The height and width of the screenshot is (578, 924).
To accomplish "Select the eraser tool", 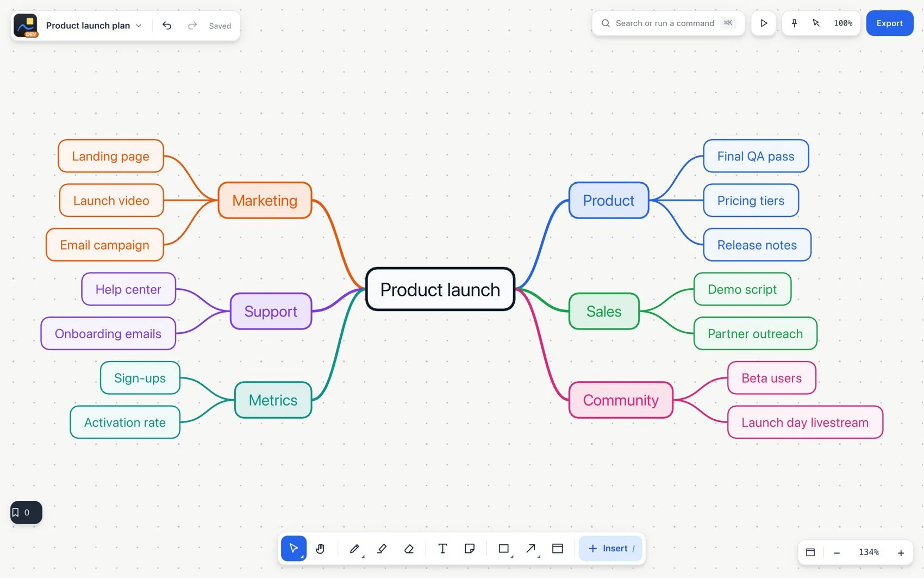I will [409, 548].
